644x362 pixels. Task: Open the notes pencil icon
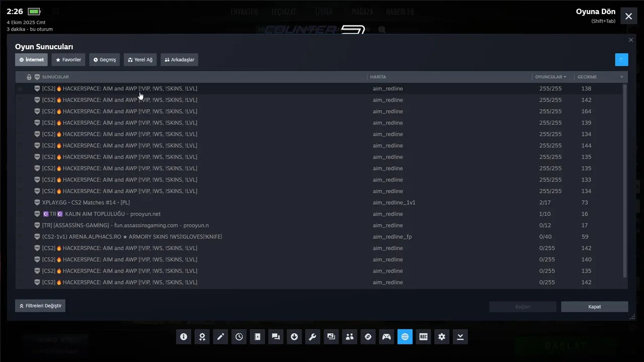220,337
